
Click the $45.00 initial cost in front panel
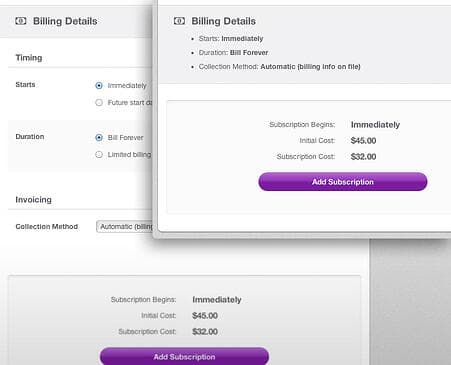point(363,141)
